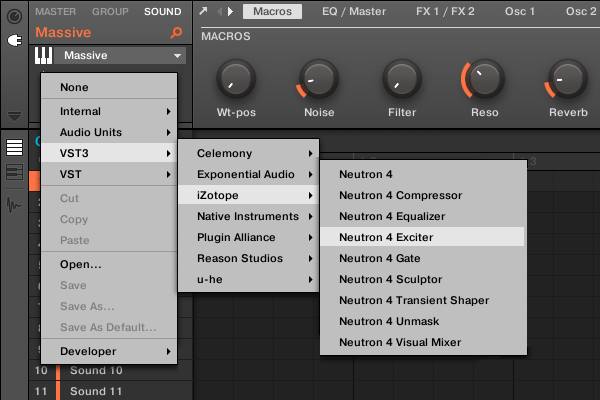
Task: Open the Macros parameter page
Action: pos(272,11)
